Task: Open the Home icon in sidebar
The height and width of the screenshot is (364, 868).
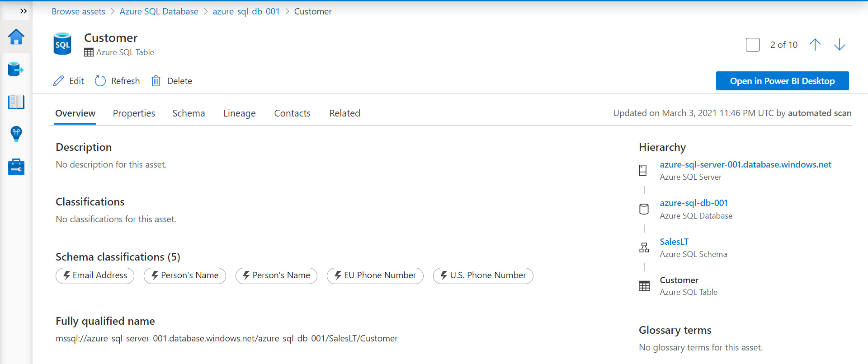Action: pos(16,37)
